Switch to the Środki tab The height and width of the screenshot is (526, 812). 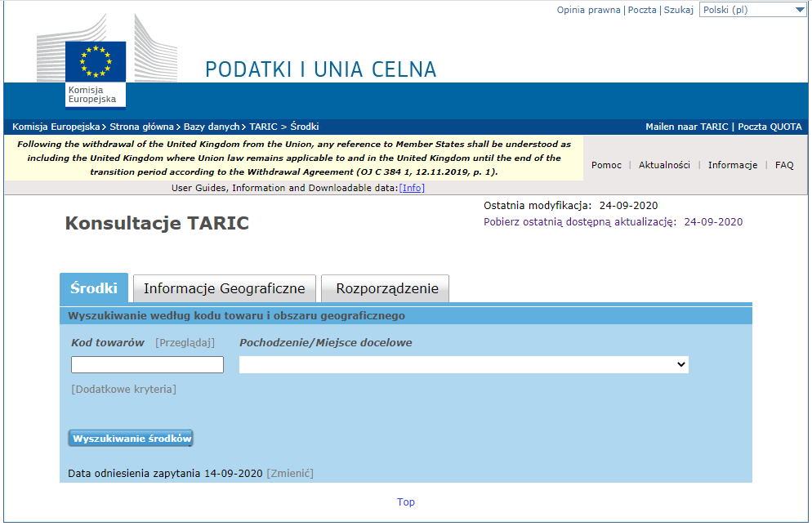pos(94,288)
